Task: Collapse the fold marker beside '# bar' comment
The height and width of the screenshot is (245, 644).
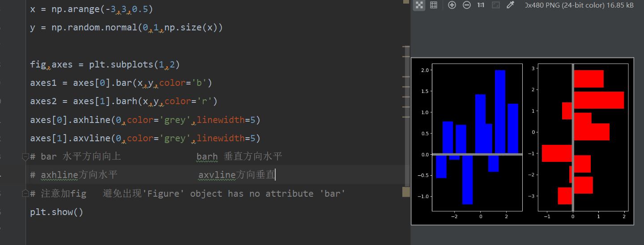Action: tap(26, 156)
